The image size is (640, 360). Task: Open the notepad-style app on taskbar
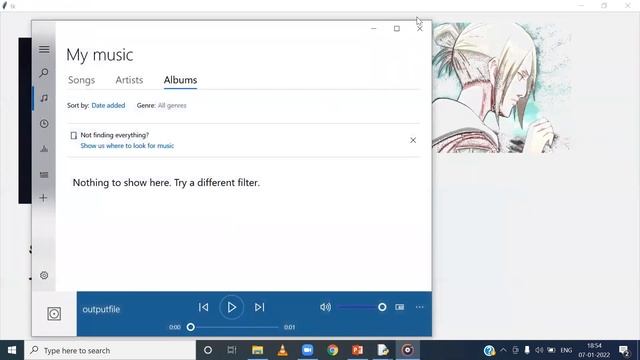pos(383,350)
